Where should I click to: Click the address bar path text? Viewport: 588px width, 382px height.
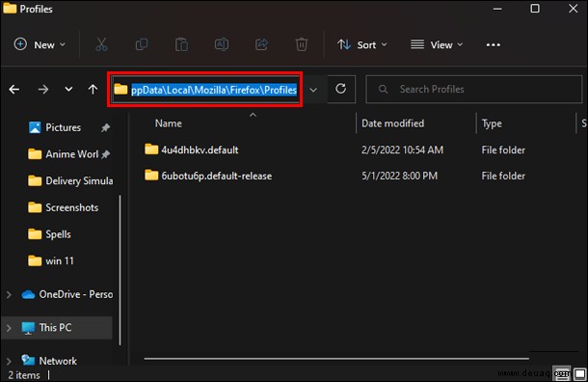(214, 90)
